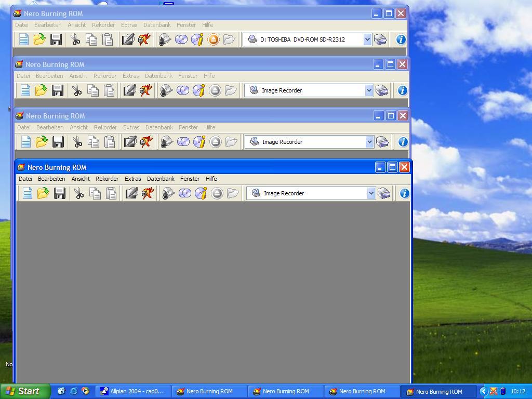Expand Image Recorder dropdown in front window
This screenshot has height=399, width=532.
pyautogui.click(x=371, y=193)
